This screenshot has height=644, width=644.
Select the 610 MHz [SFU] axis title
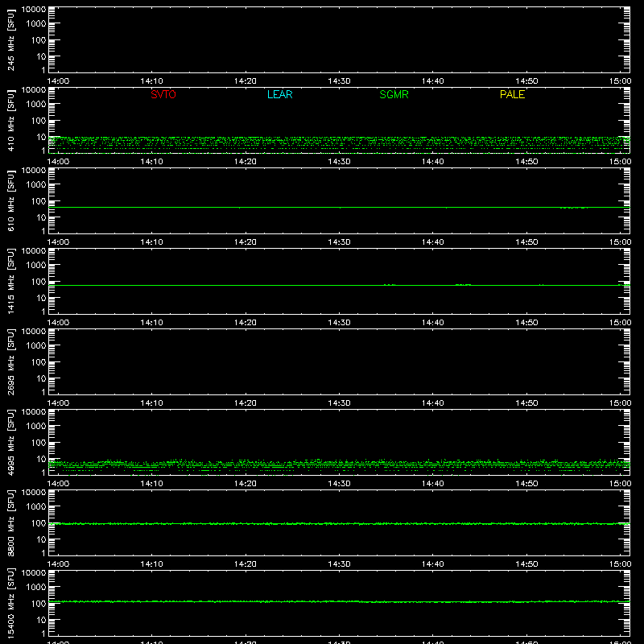11,201
